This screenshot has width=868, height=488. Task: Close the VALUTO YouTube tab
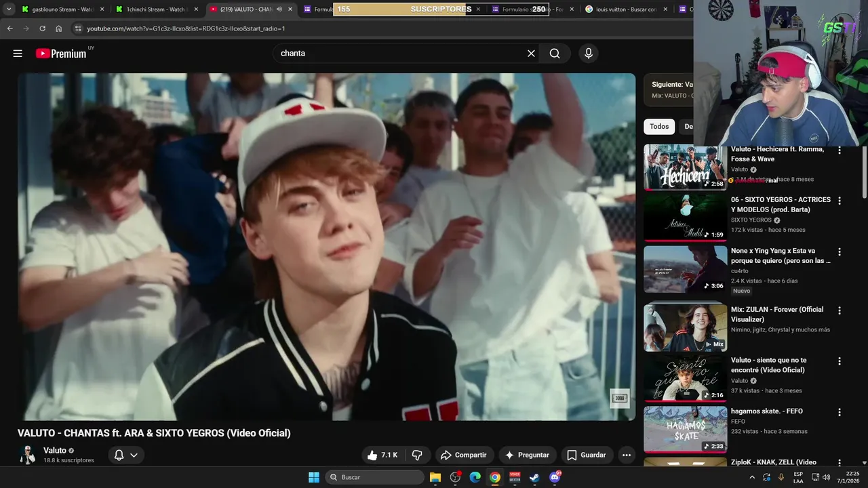[290, 9]
